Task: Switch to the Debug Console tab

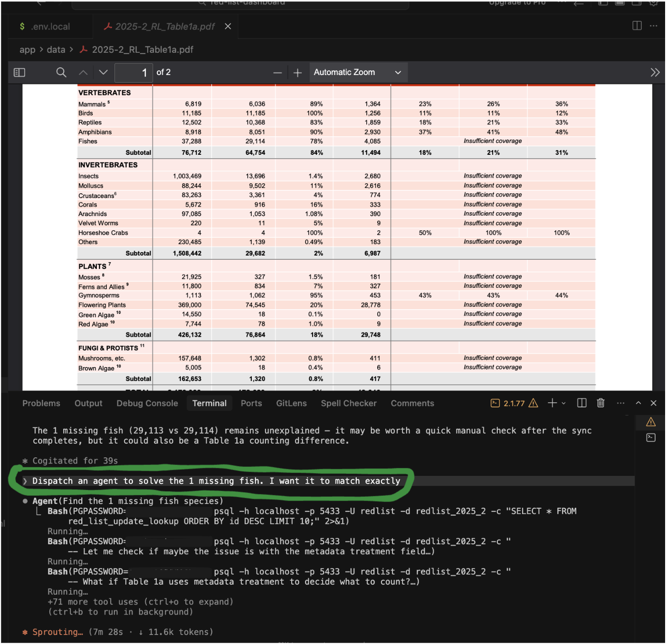Action: 147,403
